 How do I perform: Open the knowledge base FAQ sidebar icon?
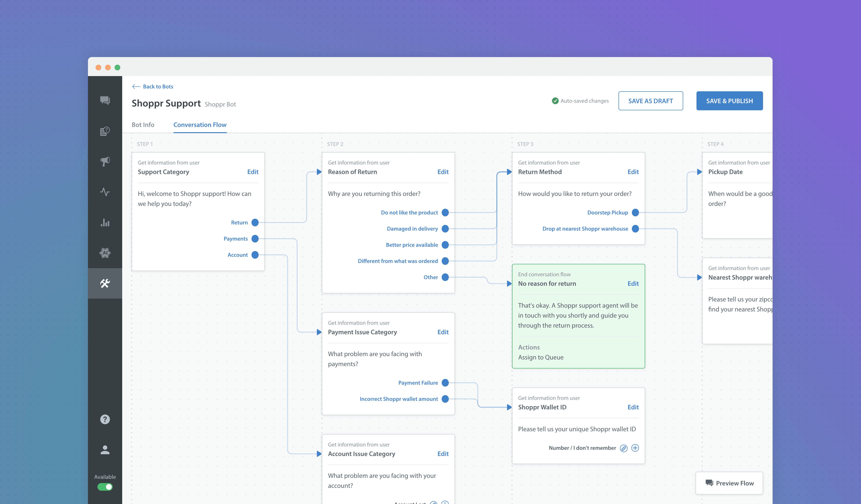point(105,131)
